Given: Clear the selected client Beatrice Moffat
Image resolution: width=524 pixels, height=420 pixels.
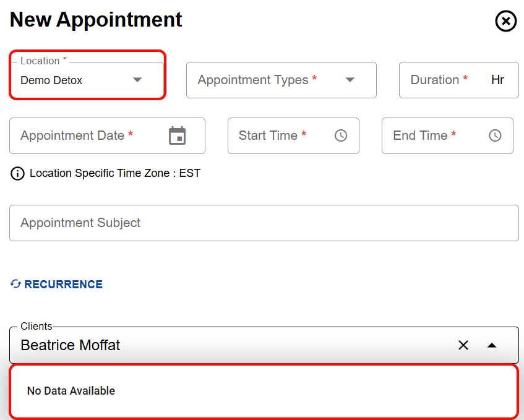Looking at the screenshot, I should pyautogui.click(x=463, y=345).
